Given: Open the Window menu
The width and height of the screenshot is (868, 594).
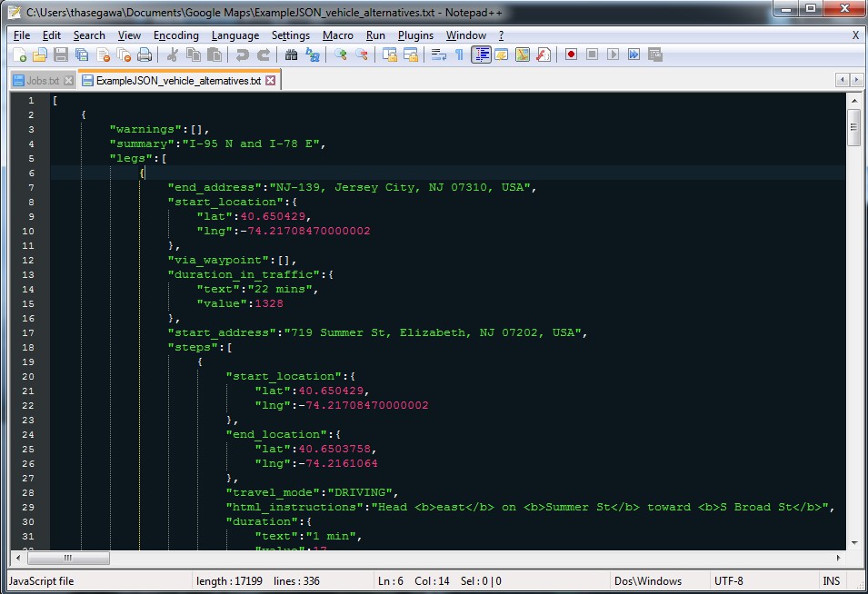Looking at the screenshot, I should point(466,35).
